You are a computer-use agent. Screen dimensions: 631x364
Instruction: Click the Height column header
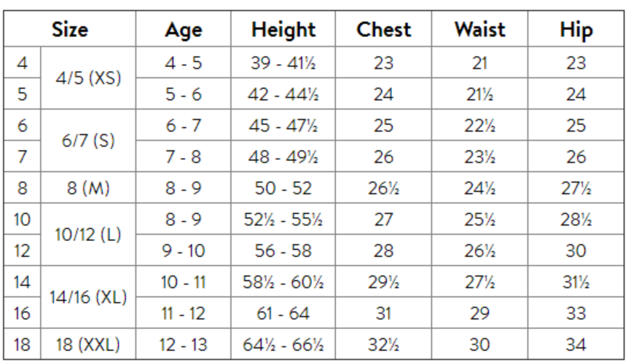click(x=283, y=30)
